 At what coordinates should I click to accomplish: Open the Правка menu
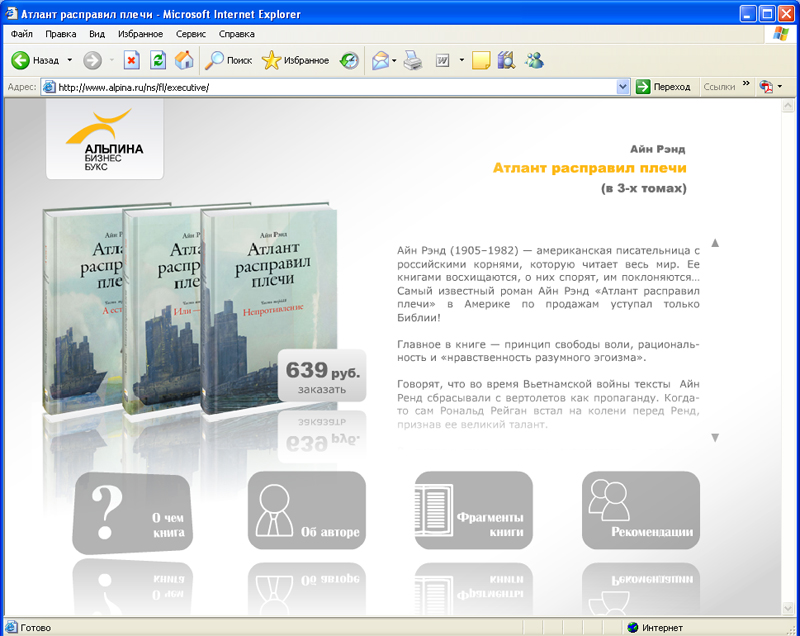point(61,34)
